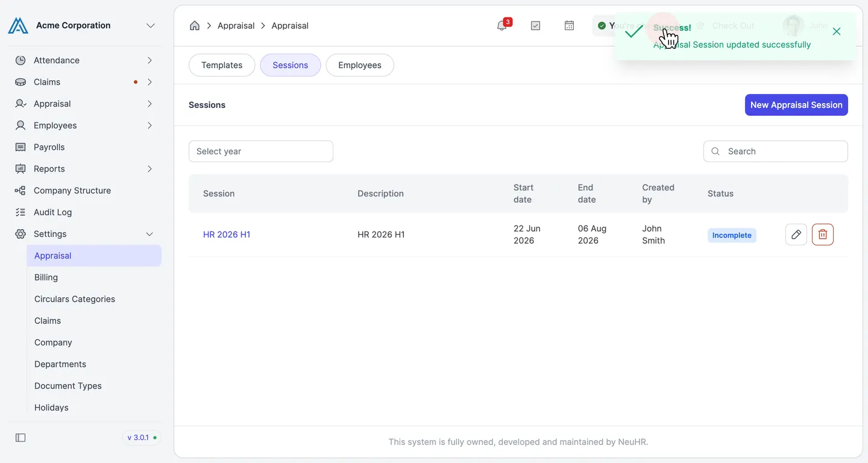Screen dimensions: 868x463
Task: Select Appraisal under Settings
Action: pyautogui.click(x=94, y=256)
